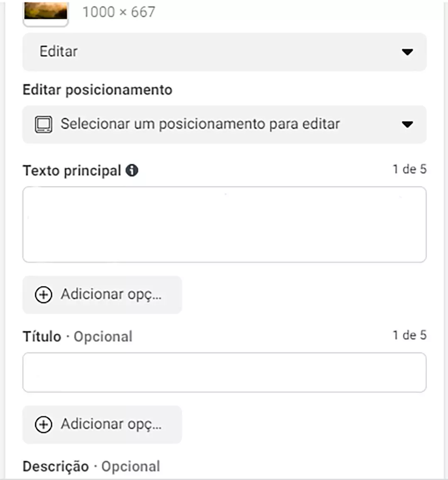This screenshot has height=480, width=448.
Task: Click the 1000 × 667 image dimensions text
Action: (119, 12)
